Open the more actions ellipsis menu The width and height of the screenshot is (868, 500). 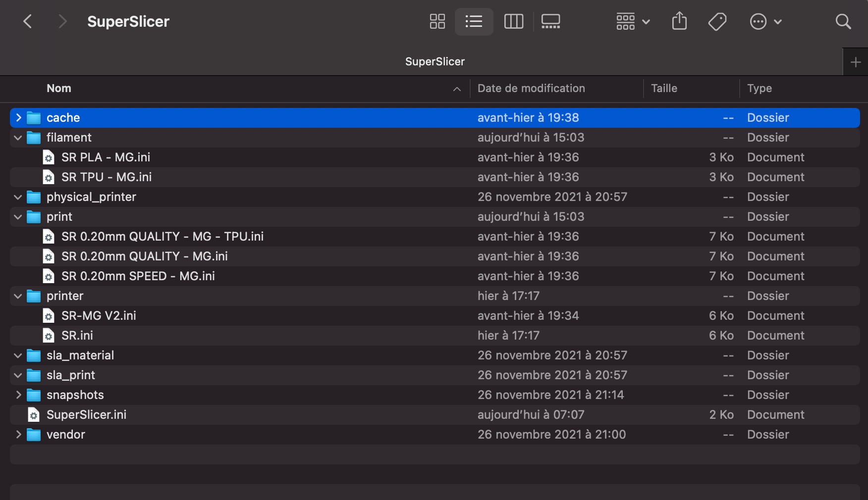click(765, 21)
